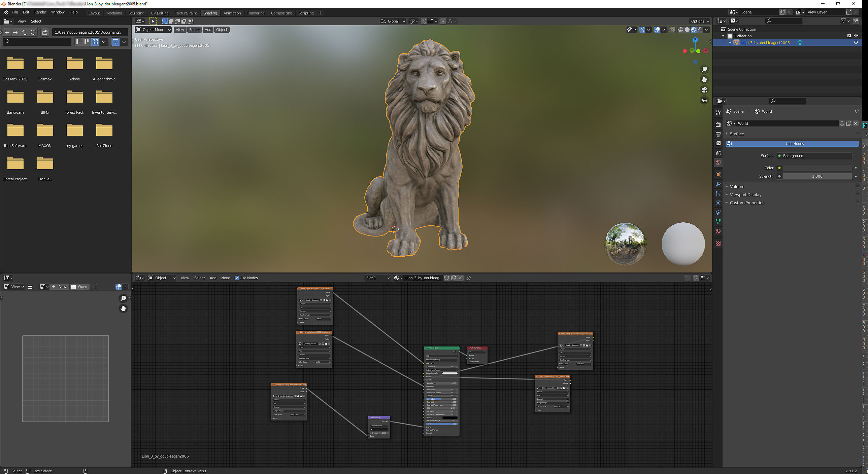Click hand pan icon in image editor
Screen dimensions: 868x474
click(123, 308)
